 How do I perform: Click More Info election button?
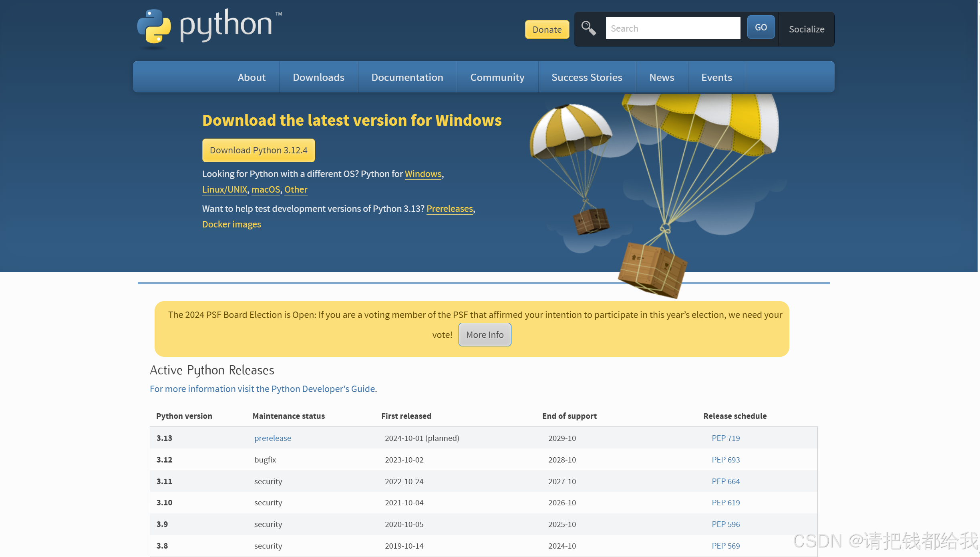(485, 335)
